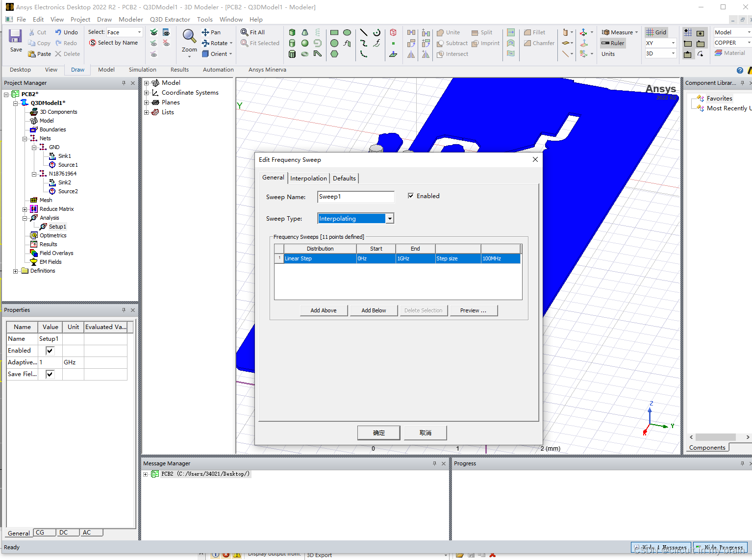Click the 1GHz End frequency cell
The width and height of the screenshot is (752, 560).
(x=415, y=258)
